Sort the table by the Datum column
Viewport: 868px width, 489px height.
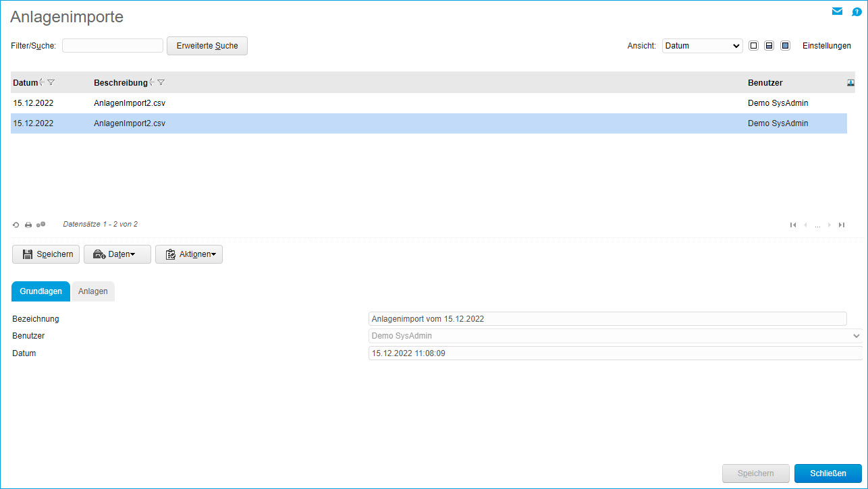(26, 82)
